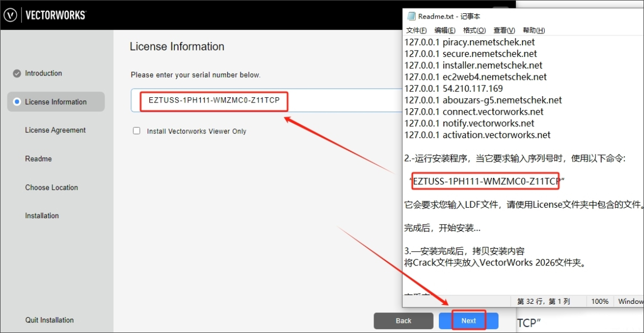The height and width of the screenshot is (333, 644).
Task: Select the Readme step in sidebar
Action: [x=38, y=159]
